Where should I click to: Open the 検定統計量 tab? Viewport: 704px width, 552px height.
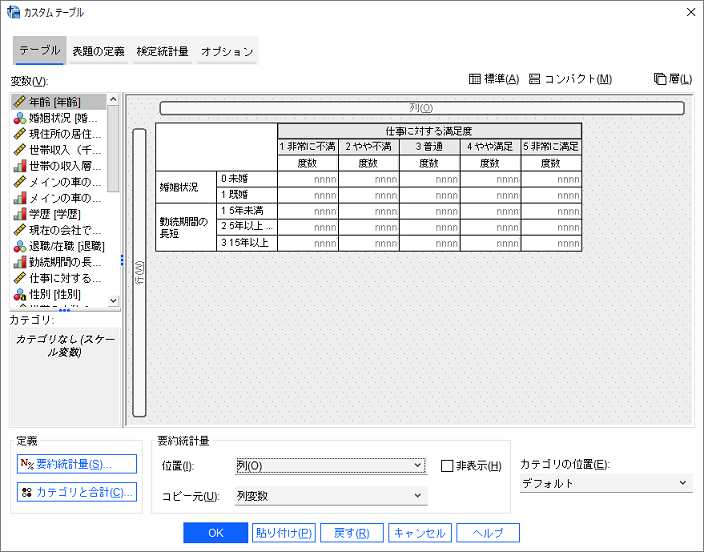(162, 51)
